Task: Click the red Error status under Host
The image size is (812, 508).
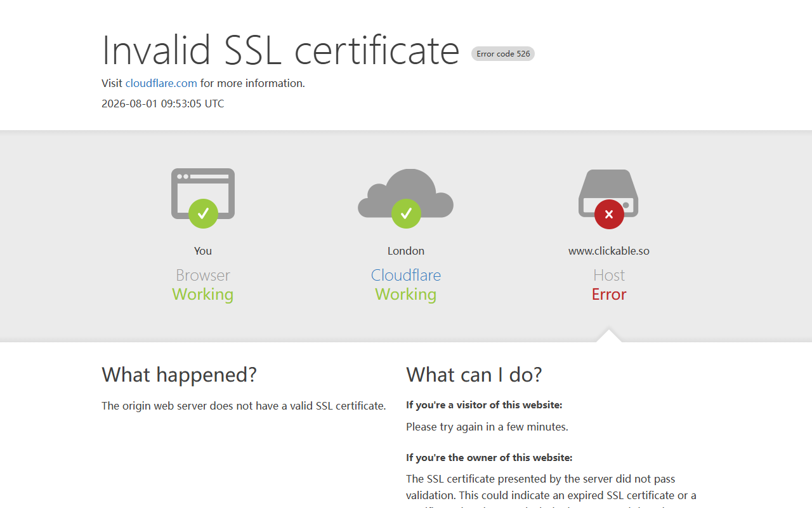Action: 609,294
